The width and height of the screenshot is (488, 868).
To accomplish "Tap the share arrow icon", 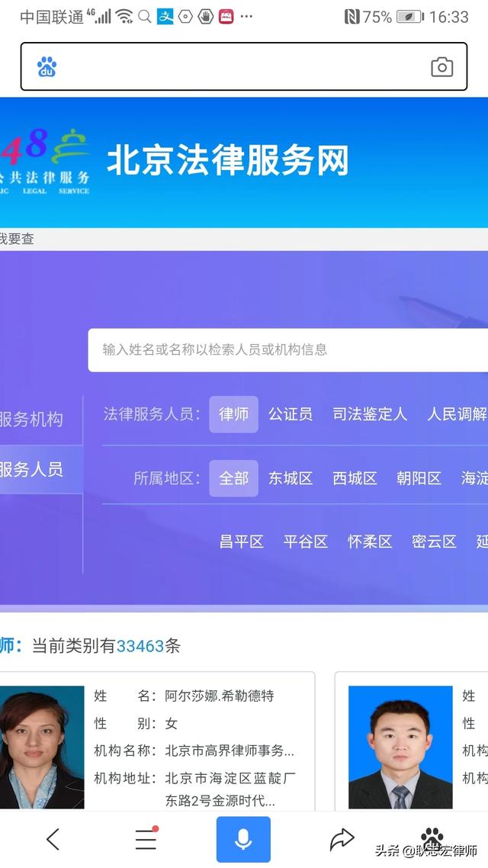I will 342,839.
